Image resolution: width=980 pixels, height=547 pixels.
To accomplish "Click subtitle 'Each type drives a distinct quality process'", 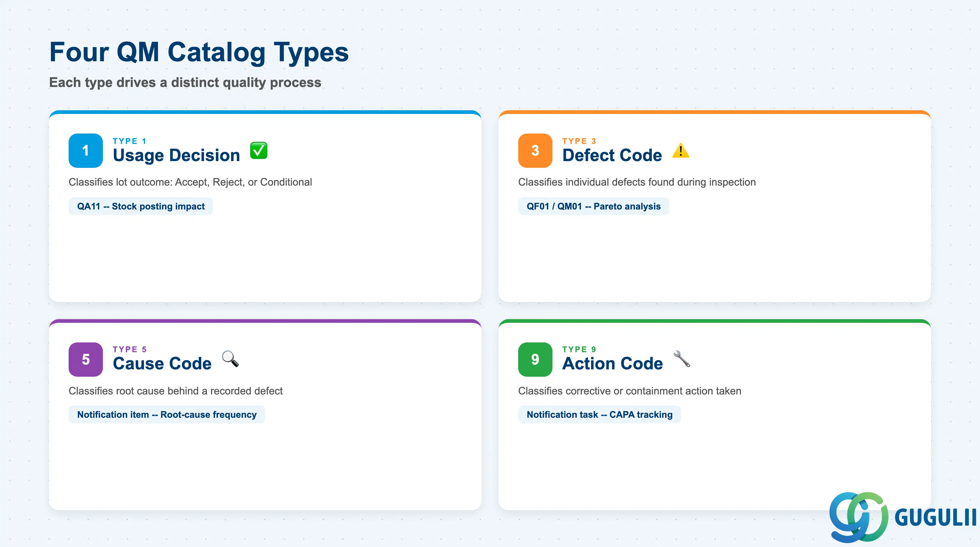I will click(185, 83).
